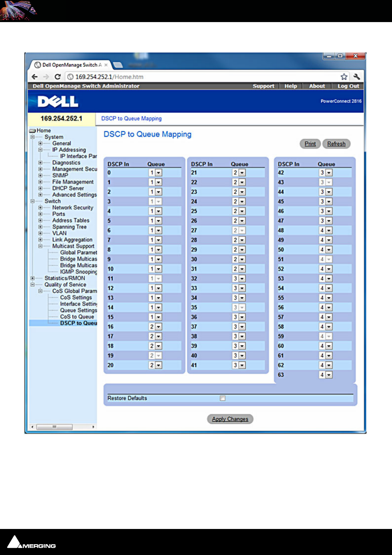Select Ports tree item
Image resolution: width=392 pixels, height=555 pixels.
pos(59,214)
